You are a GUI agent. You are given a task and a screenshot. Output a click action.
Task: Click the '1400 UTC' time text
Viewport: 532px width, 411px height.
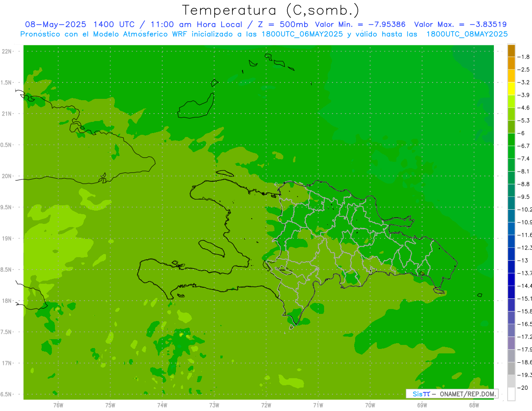114,24
